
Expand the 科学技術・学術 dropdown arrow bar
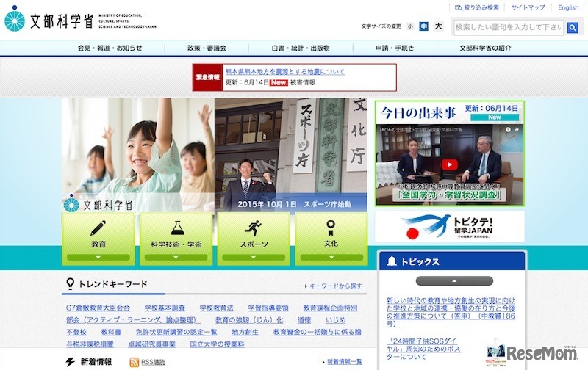[176, 257]
